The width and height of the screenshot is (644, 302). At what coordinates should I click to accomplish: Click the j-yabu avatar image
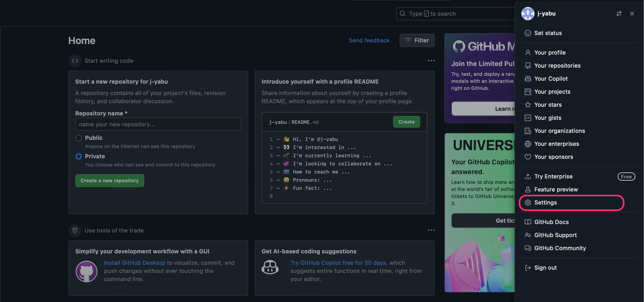[x=528, y=14]
